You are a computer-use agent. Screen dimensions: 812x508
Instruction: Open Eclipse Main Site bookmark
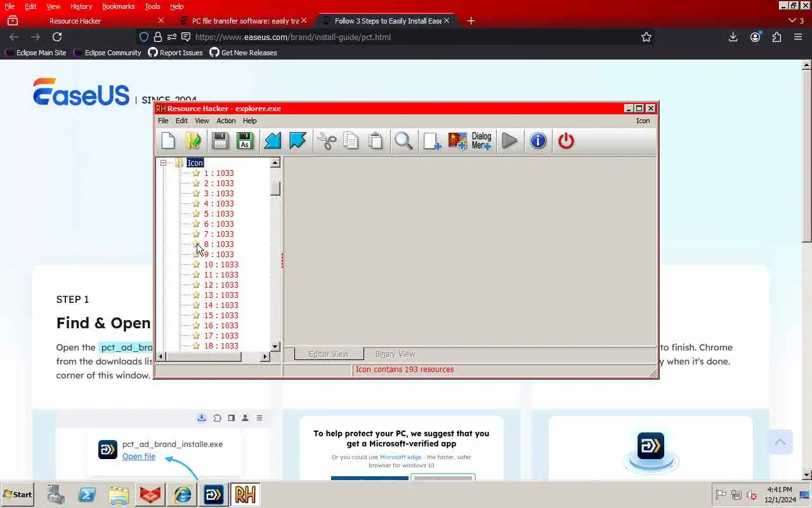pyautogui.click(x=36, y=53)
